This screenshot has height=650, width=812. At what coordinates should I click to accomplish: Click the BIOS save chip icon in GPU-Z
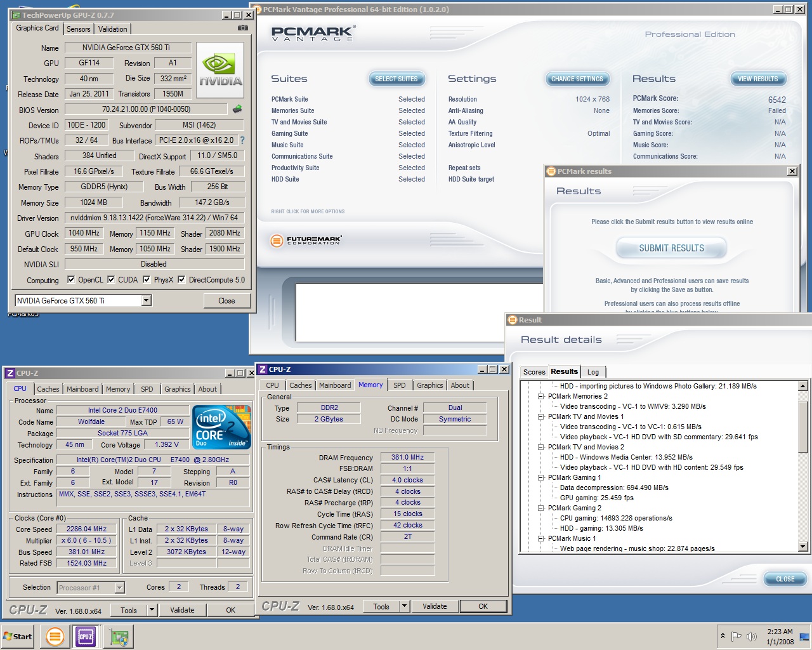237,109
